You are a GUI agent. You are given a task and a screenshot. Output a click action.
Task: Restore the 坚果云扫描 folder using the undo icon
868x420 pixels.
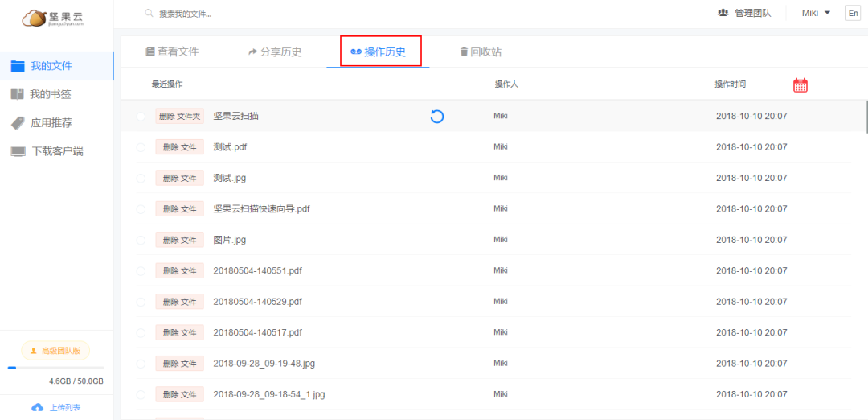tap(436, 117)
